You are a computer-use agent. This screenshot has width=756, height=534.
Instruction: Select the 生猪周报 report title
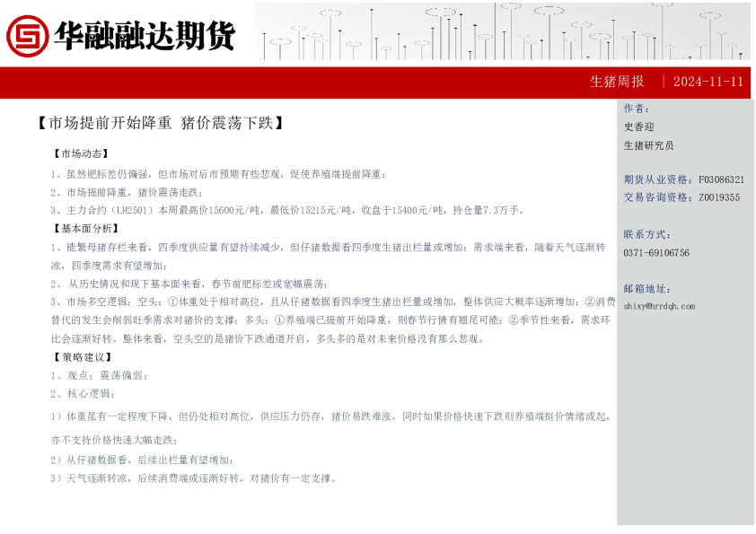click(x=617, y=82)
